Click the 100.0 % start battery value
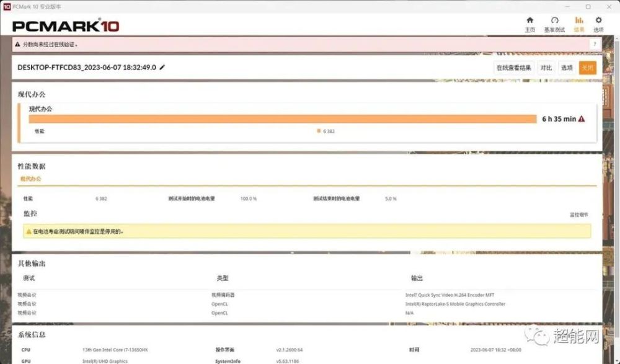This screenshot has height=364, width=620. click(x=249, y=198)
